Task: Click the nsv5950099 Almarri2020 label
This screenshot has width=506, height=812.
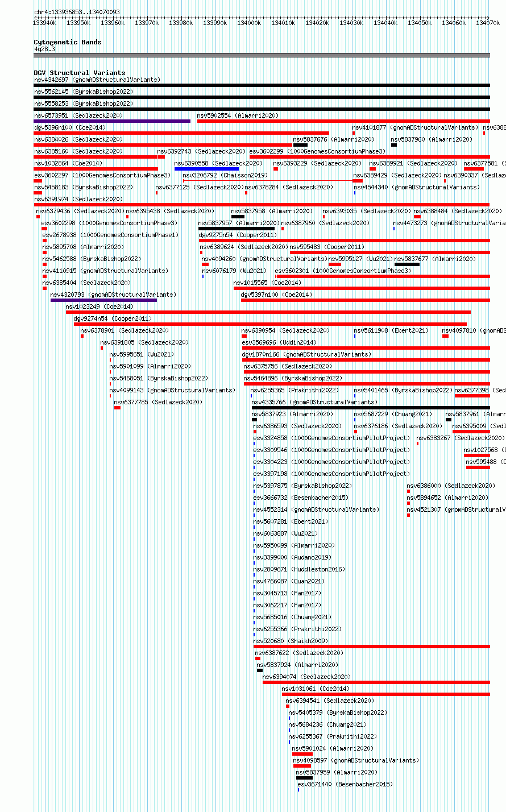Action: pos(294,545)
